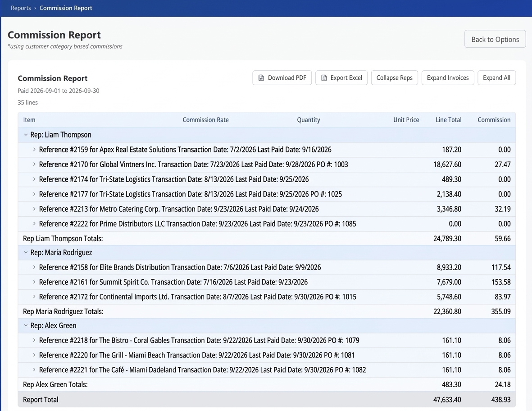Click the 'Paid 2026-09-01 to 2026-09-30' date range text
The image size is (532, 411).
click(59, 91)
